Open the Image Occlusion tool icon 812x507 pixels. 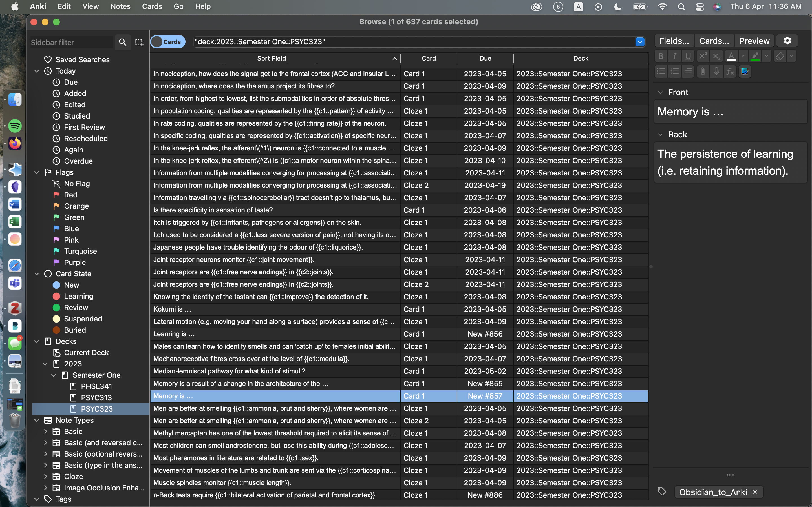[x=745, y=71]
